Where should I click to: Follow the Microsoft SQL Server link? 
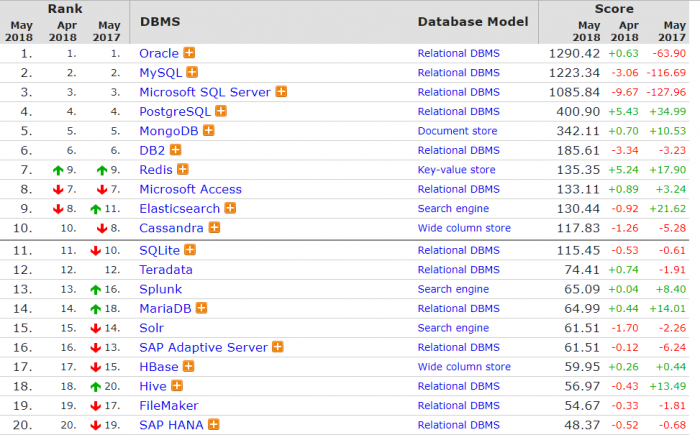[205, 92]
